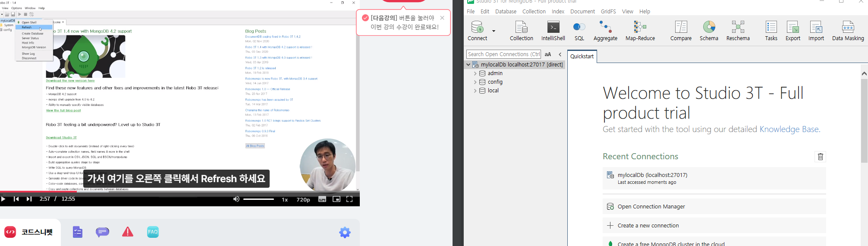
Task: Click Create a free MongoDB cluster
Action: pyautogui.click(x=714, y=243)
